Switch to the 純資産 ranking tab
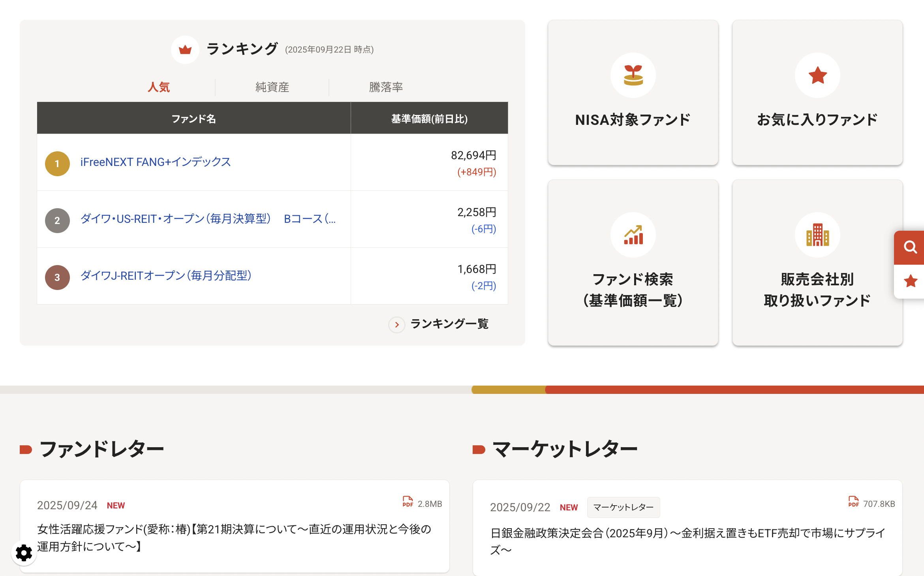924x576 pixels. (272, 87)
